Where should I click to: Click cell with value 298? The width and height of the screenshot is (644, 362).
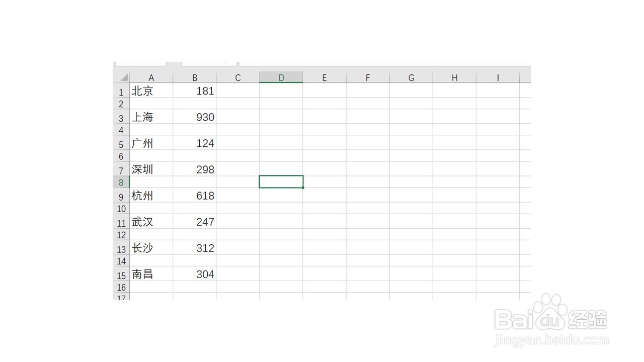pos(195,169)
